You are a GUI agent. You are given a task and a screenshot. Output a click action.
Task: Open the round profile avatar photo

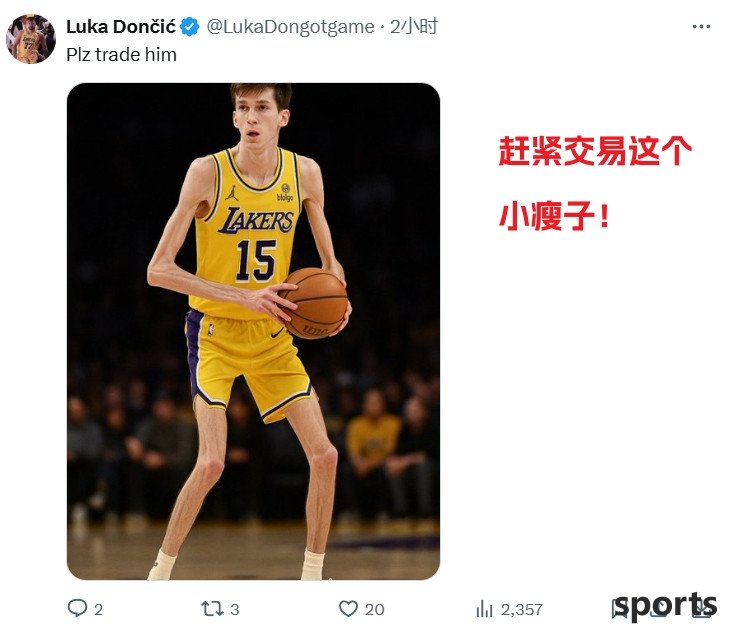31,39
